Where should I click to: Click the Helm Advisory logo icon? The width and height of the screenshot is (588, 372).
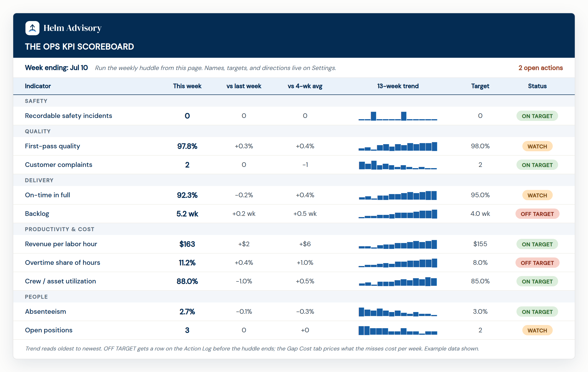tap(32, 28)
